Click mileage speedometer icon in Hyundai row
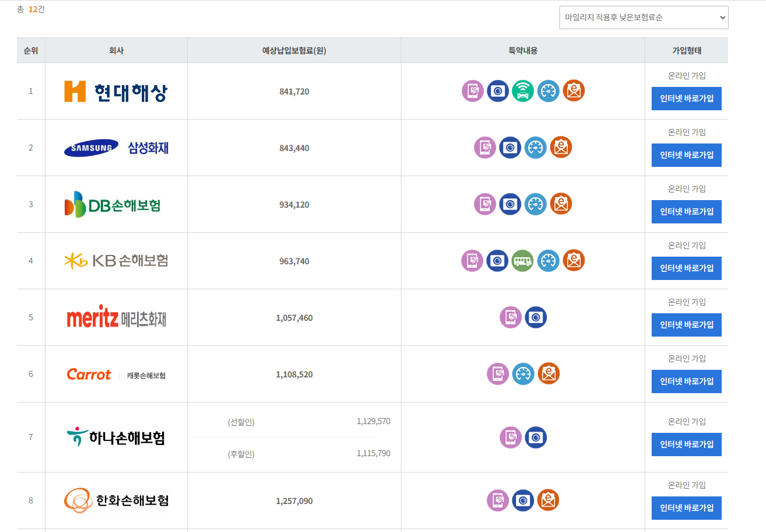The width and height of the screenshot is (766, 532). click(548, 91)
